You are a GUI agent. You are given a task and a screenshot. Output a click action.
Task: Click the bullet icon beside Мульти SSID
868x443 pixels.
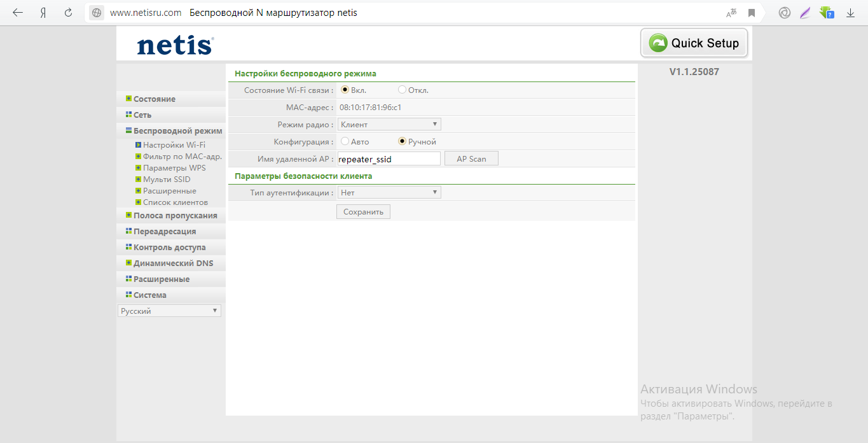[137, 179]
